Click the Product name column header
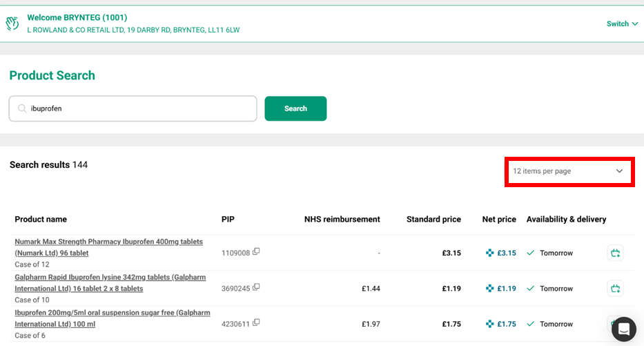 coord(41,220)
